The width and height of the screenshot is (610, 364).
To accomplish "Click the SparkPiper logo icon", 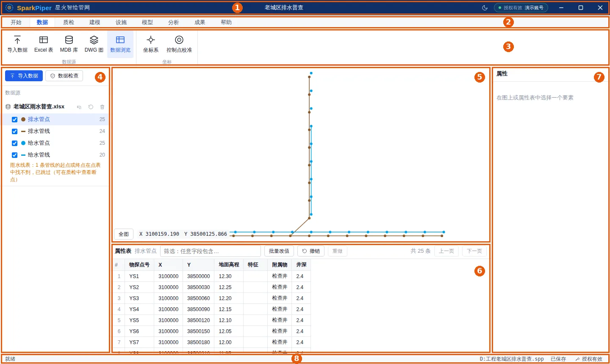I will tap(9, 8).
